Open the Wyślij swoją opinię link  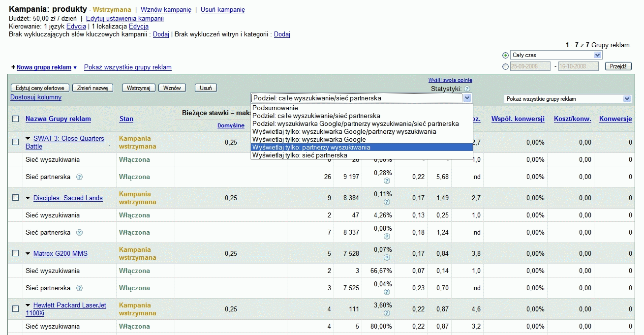point(450,80)
